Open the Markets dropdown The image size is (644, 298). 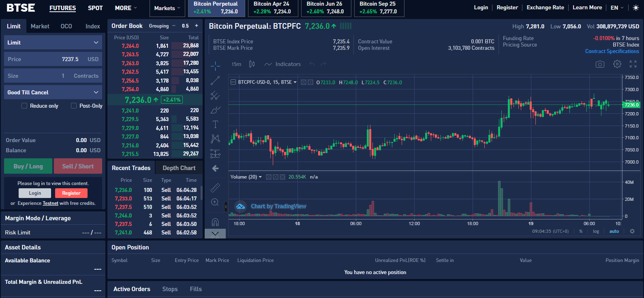coord(167,8)
